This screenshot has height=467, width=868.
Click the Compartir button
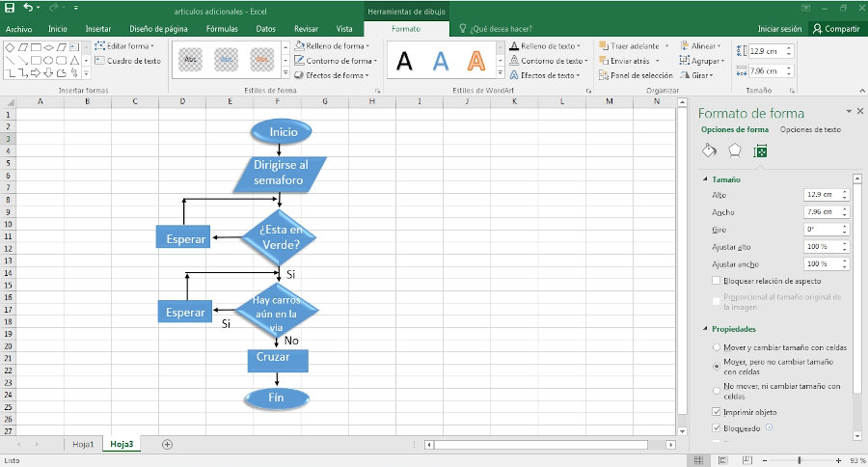pyautogui.click(x=836, y=29)
